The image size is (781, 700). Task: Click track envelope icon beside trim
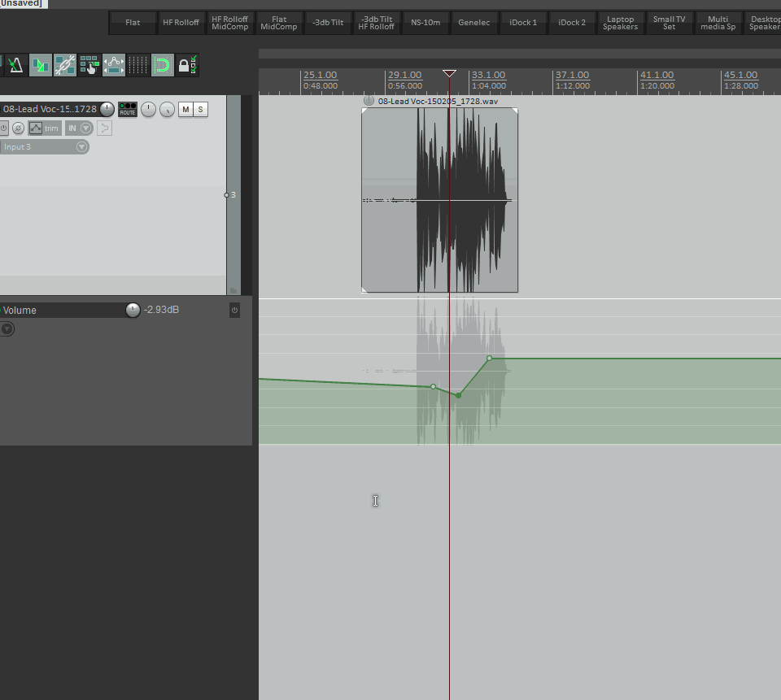[35, 128]
